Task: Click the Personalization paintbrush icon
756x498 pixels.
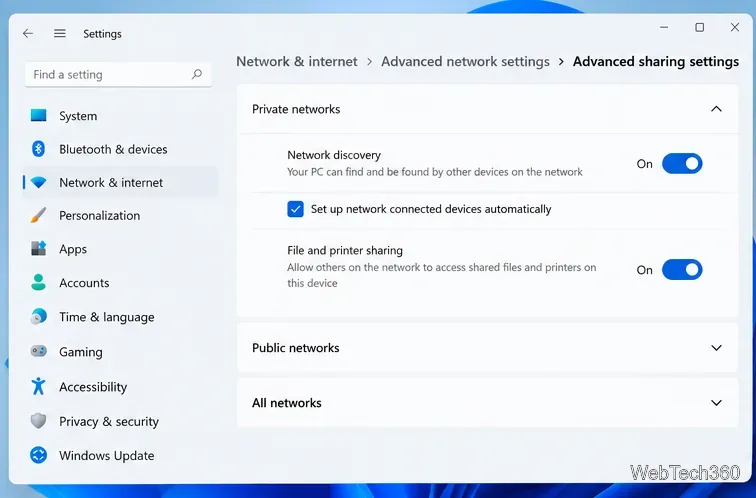Action: (x=39, y=215)
